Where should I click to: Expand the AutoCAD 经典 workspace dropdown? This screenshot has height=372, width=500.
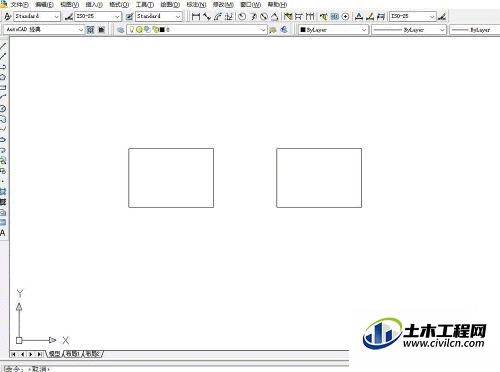click(80, 30)
